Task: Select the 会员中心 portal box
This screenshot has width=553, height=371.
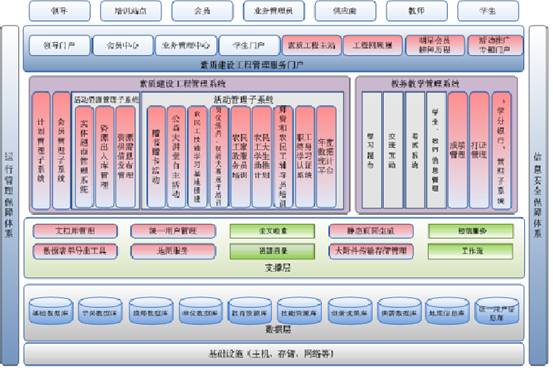Action: pyautogui.click(x=123, y=45)
